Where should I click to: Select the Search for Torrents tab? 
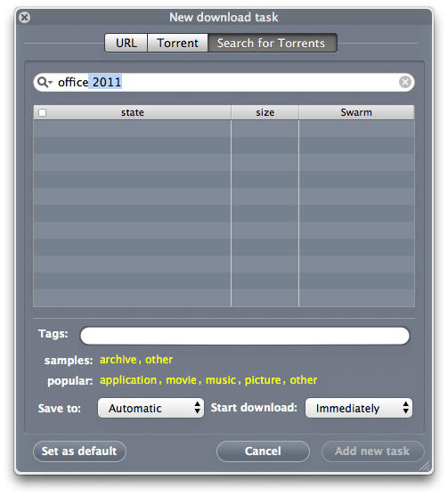(x=272, y=43)
